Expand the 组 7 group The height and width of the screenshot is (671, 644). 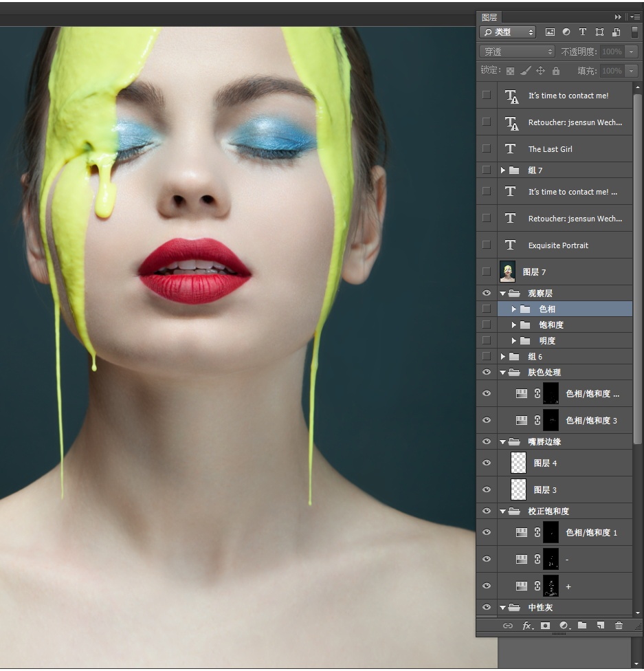(x=503, y=170)
